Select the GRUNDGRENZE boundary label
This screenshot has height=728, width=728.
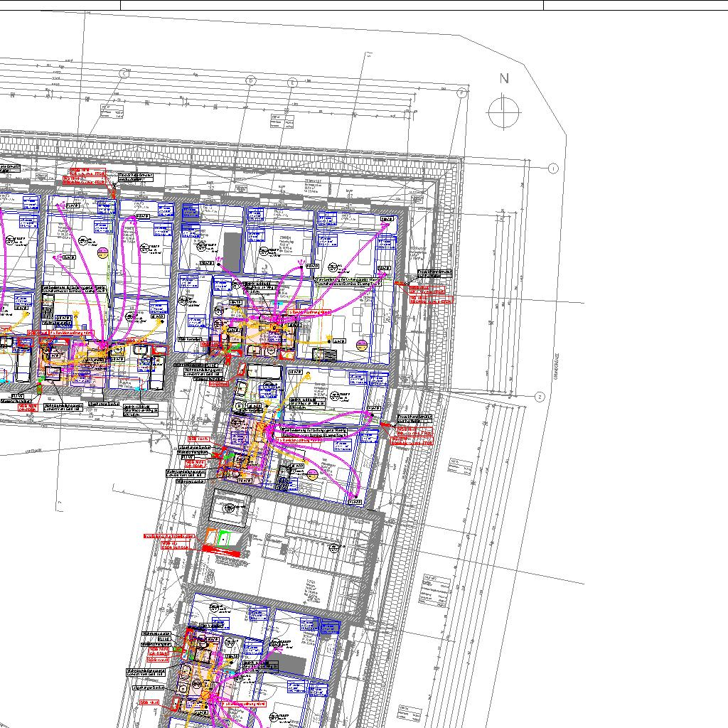tap(556, 367)
